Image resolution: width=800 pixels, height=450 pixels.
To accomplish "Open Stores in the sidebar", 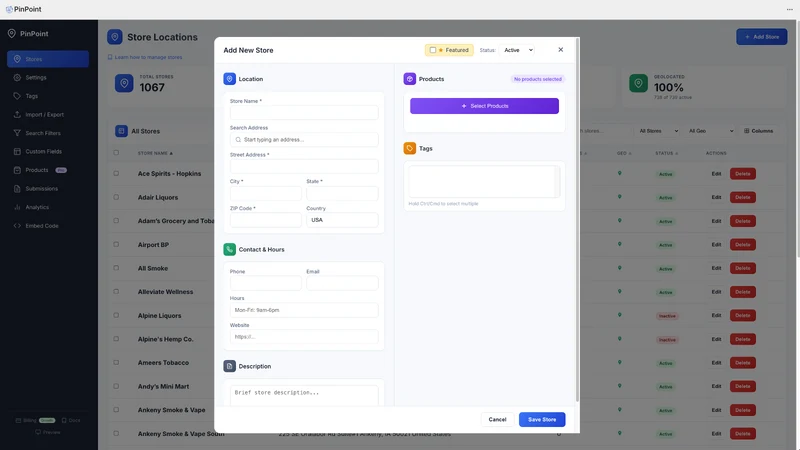I will 48,59.
